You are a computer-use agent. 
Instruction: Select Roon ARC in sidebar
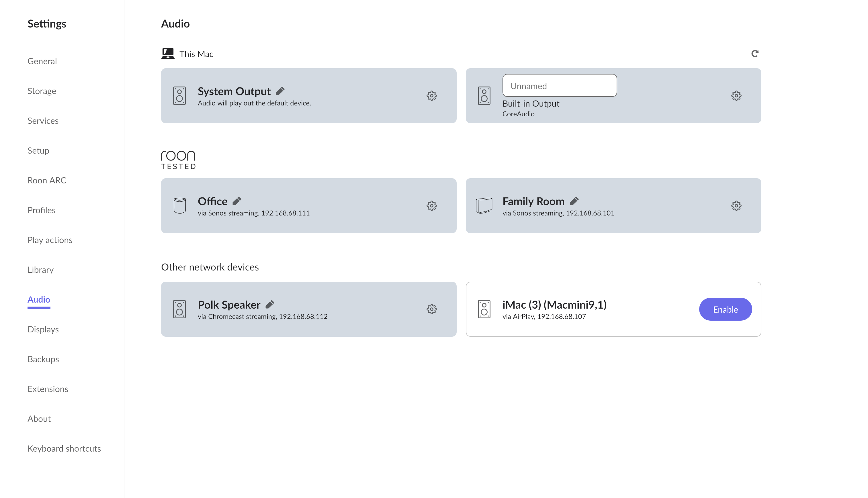[x=47, y=180]
